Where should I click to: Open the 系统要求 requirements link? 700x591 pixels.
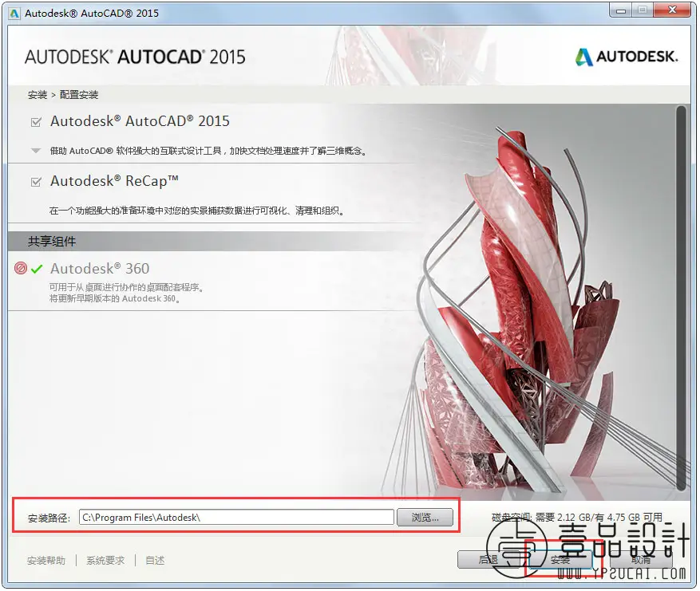point(105,560)
